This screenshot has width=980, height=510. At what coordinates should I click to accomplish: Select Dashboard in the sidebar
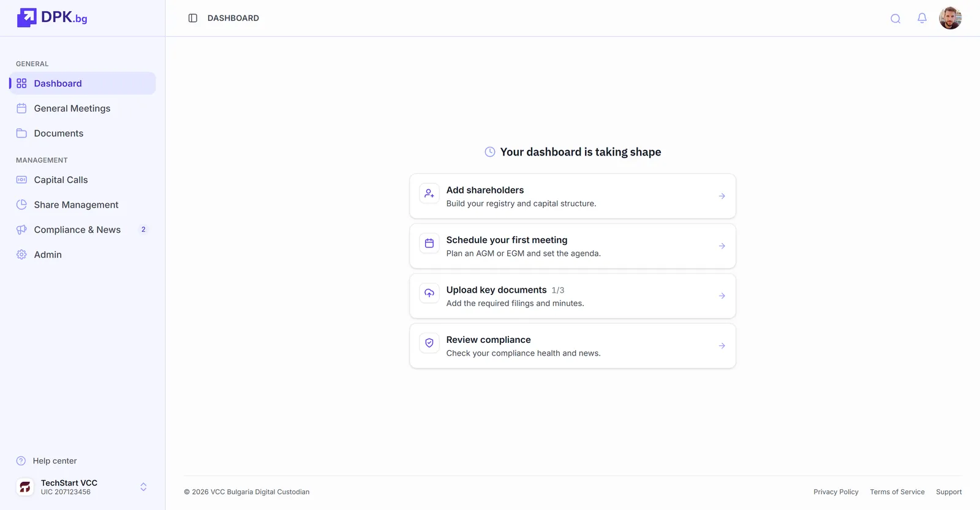point(83,83)
